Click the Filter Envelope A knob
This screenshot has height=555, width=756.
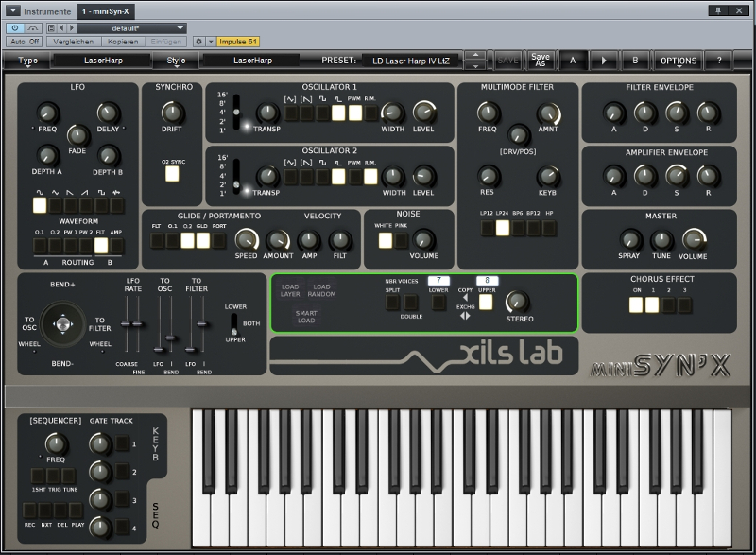click(x=613, y=113)
